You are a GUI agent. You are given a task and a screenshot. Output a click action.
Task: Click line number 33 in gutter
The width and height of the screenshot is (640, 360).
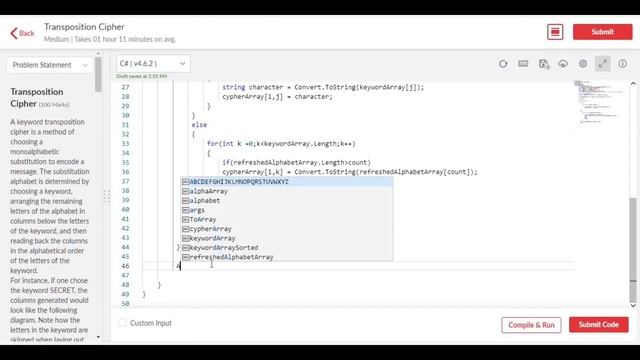click(125, 144)
